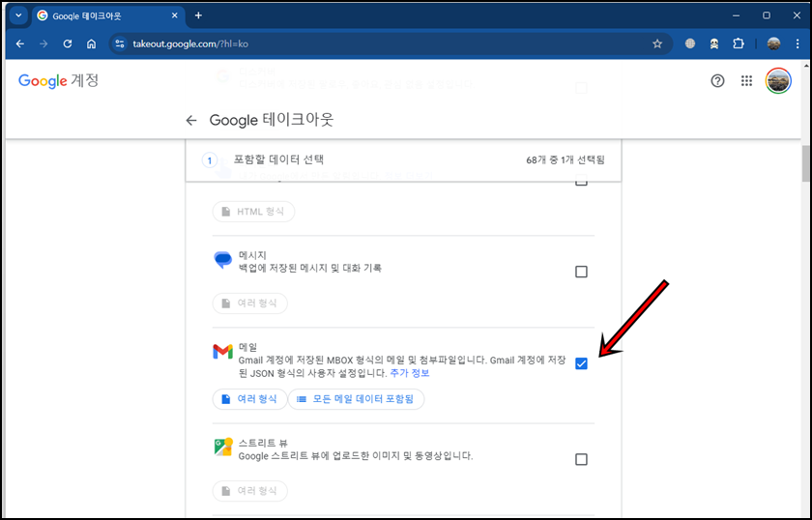This screenshot has height=520, width=812.
Task: Click the 메시지 product title
Action: coord(252,255)
